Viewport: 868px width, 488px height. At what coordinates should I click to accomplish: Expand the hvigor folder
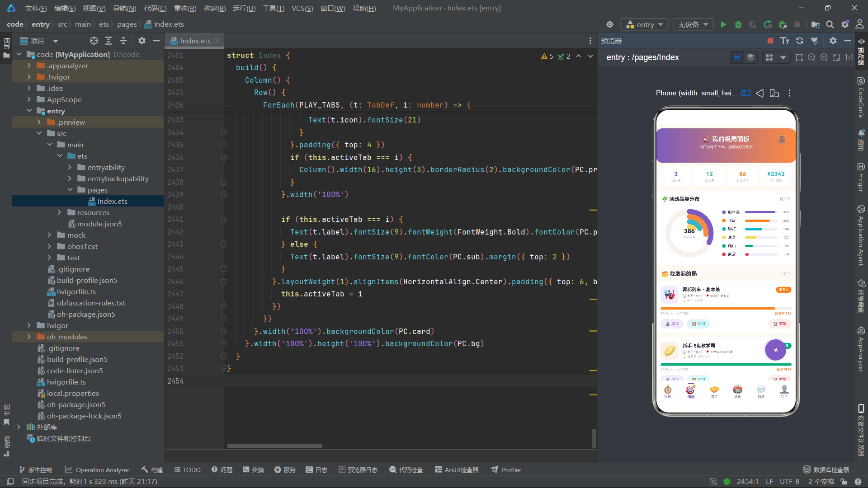click(x=29, y=325)
